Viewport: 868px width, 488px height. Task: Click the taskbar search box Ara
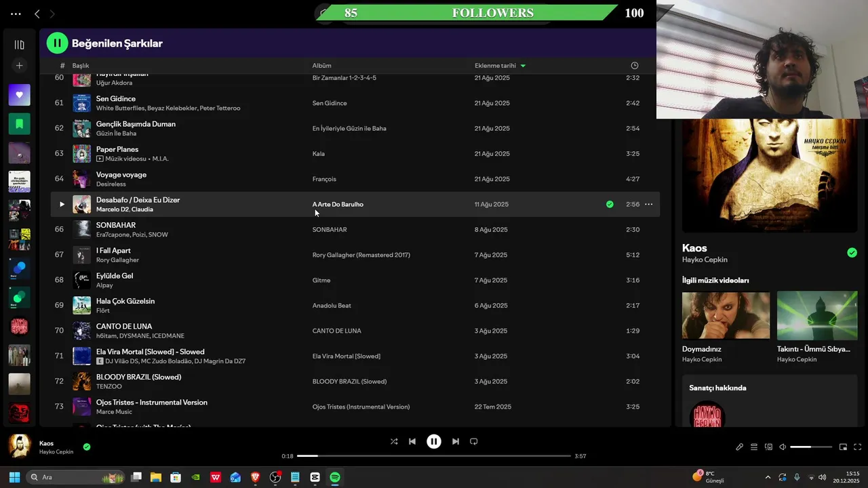click(x=76, y=477)
